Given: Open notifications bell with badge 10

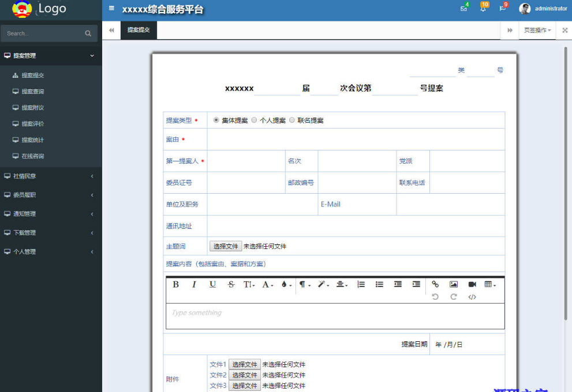Looking at the screenshot, I should (483, 9).
